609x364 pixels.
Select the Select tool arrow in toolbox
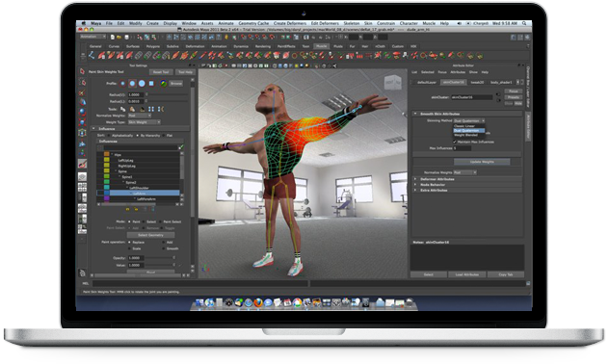click(x=82, y=71)
